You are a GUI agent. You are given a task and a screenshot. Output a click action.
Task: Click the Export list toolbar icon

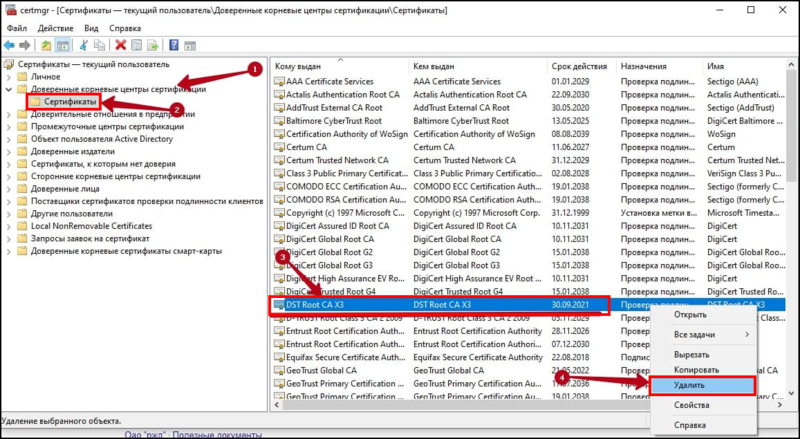tap(154, 45)
